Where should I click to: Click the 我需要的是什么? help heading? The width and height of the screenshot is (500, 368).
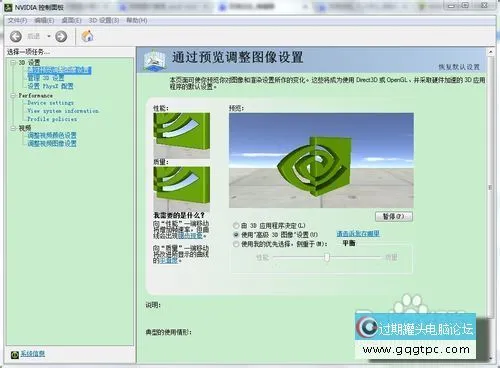179,215
